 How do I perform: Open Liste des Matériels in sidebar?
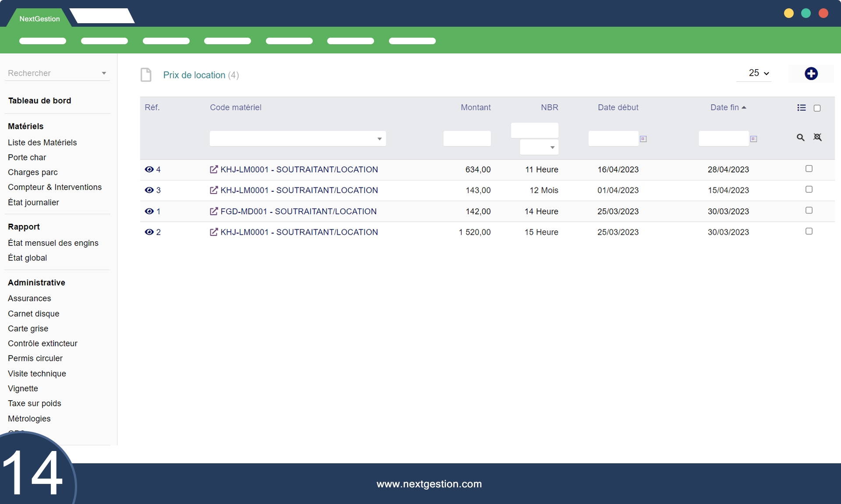42,142
